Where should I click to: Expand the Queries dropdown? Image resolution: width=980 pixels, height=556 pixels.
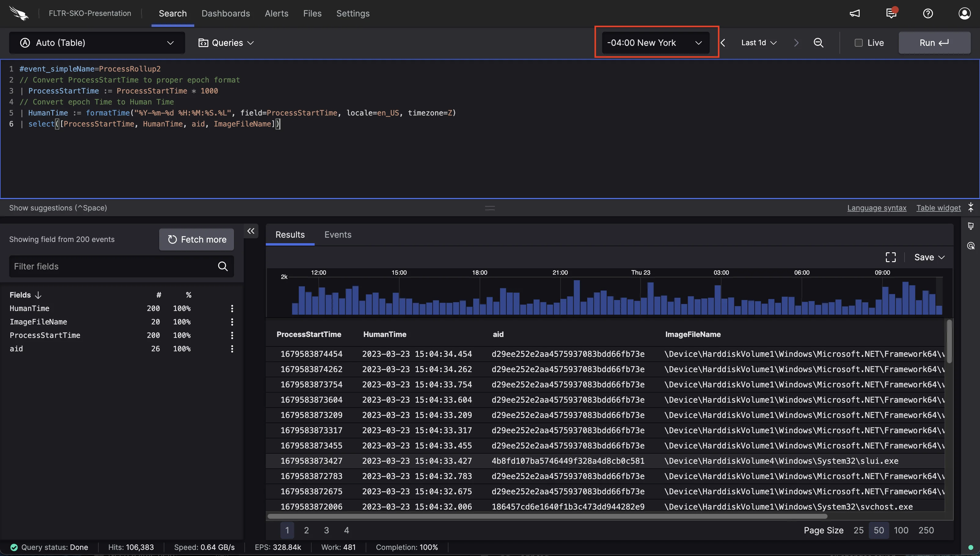[x=226, y=43]
